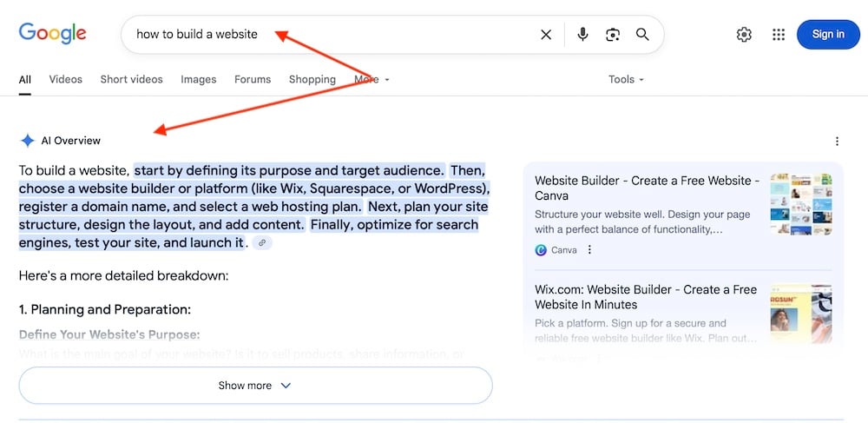Open Canva Website Builder result title

point(648,188)
